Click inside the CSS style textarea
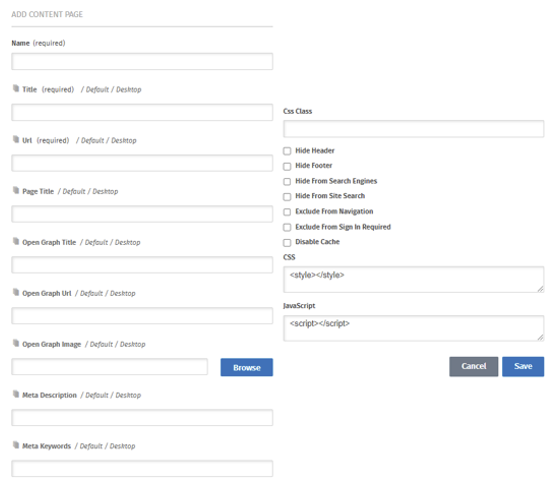The image size is (558, 491). 414,280
